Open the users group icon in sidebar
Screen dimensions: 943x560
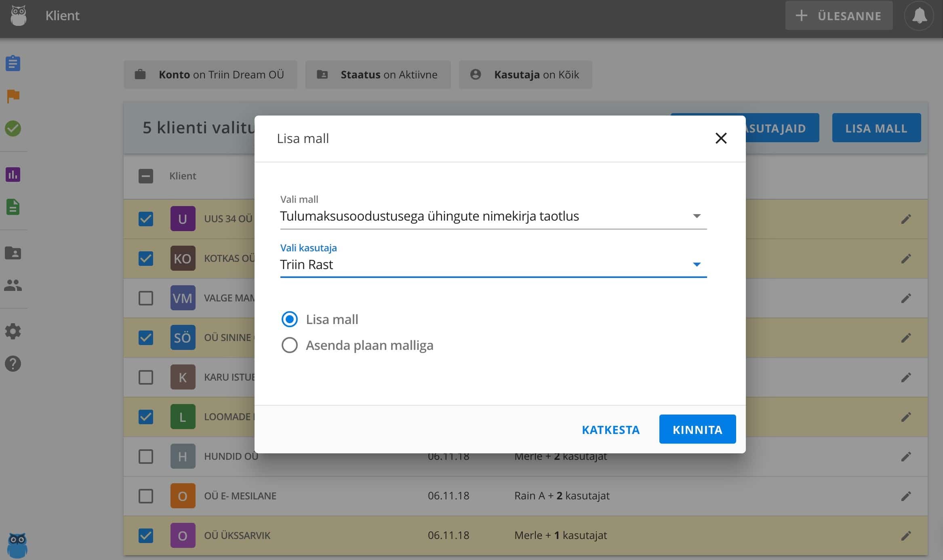(x=13, y=285)
